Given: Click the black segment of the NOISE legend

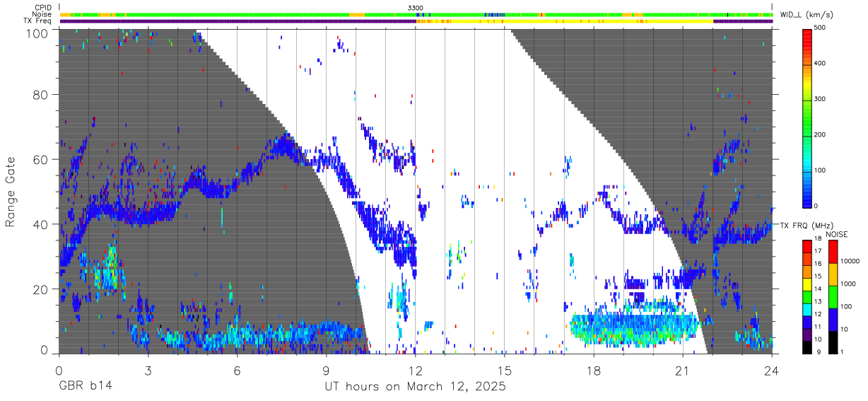Looking at the screenshot, I should click(x=832, y=342).
